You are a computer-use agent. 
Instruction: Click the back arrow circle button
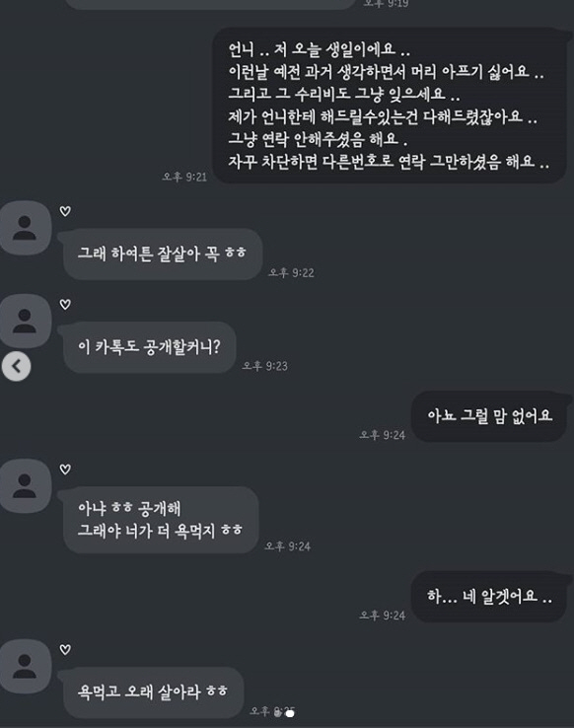point(16,366)
